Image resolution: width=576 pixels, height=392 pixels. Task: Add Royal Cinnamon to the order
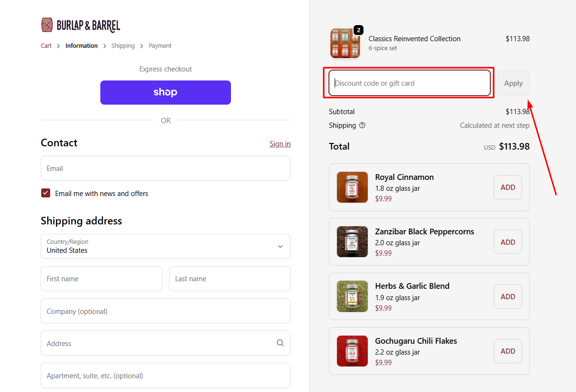tap(508, 187)
